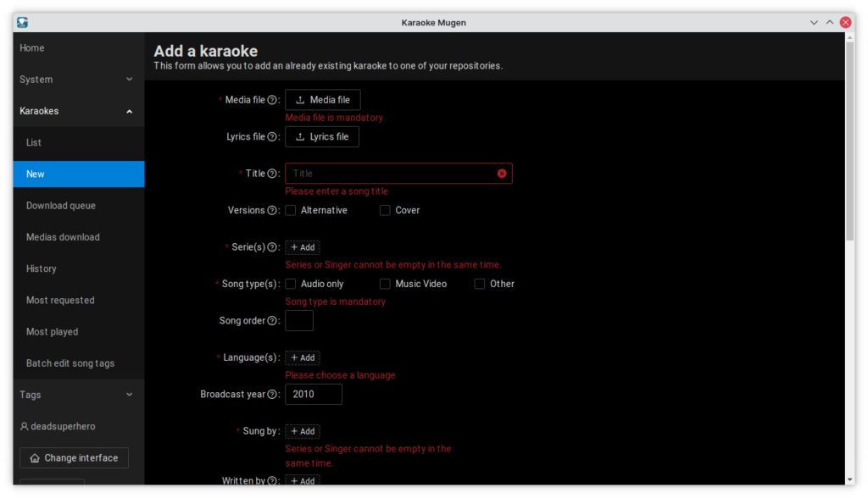
Task: Open Batch edit song tags page
Action: pos(79,363)
